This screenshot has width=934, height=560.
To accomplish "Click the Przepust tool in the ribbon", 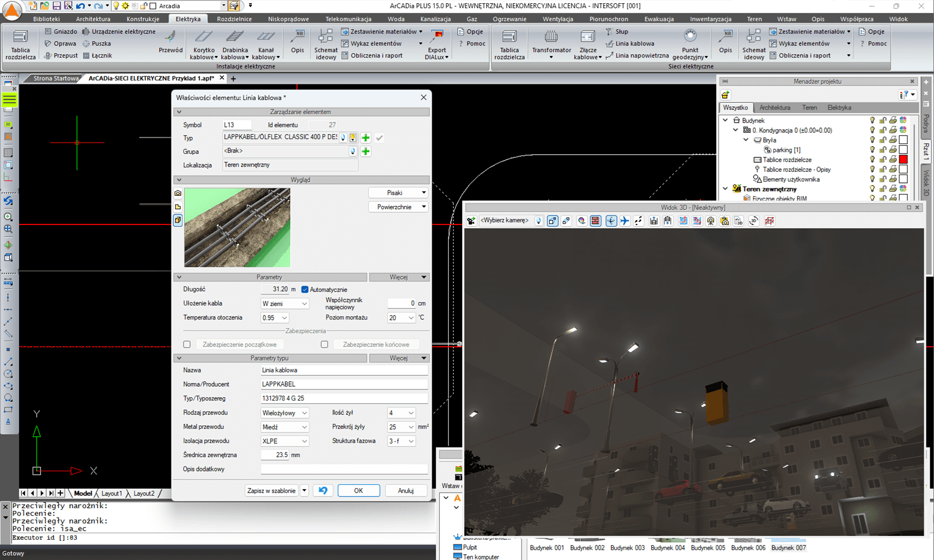I will pyautogui.click(x=61, y=55).
